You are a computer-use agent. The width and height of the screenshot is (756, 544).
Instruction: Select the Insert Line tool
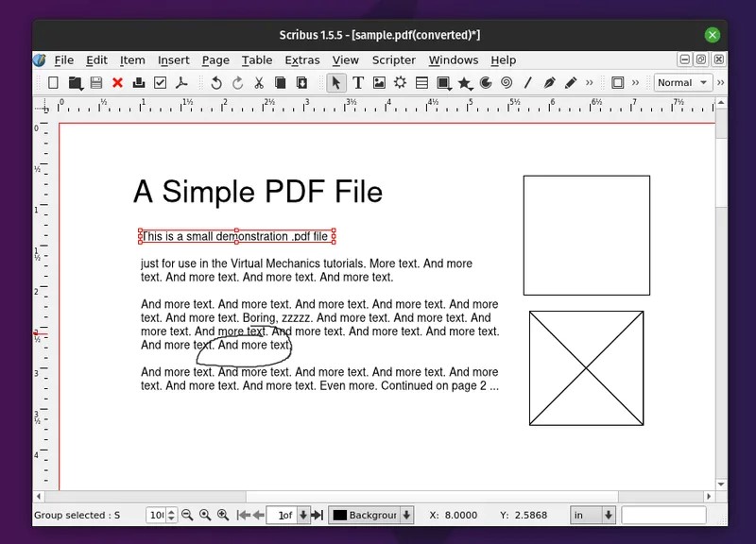527,83
